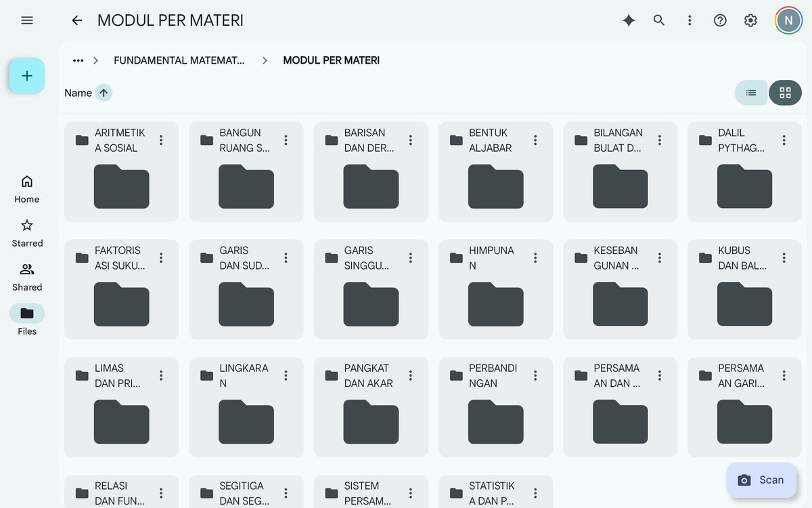Click KESEBANGUNAN folder name
Image resolution: width=812 pixels, height=508 pixels.
(x=616, y=258)
